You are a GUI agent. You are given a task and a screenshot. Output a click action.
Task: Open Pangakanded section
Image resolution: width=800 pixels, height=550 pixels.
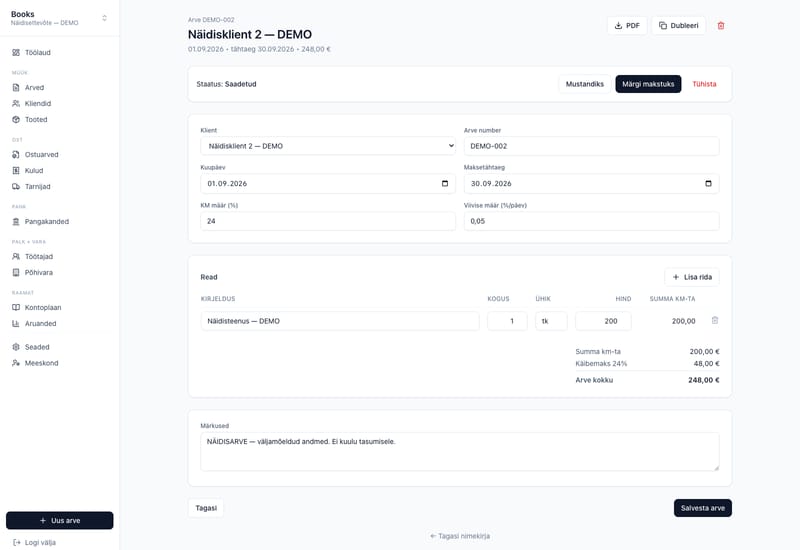(x=60, y=221)
